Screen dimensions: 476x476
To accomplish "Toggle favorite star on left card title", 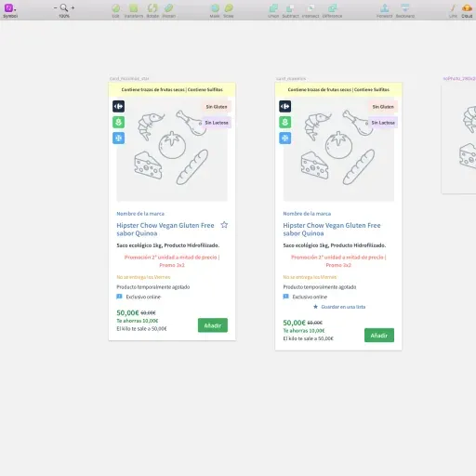I will [x=224, y=225].
